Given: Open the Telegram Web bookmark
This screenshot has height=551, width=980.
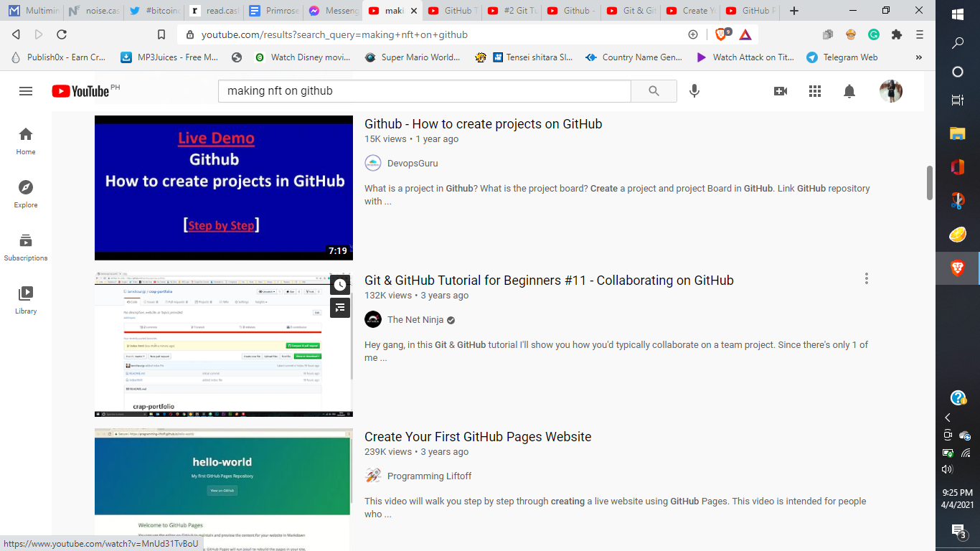Looking at the screenshot, I should point(842,57).
